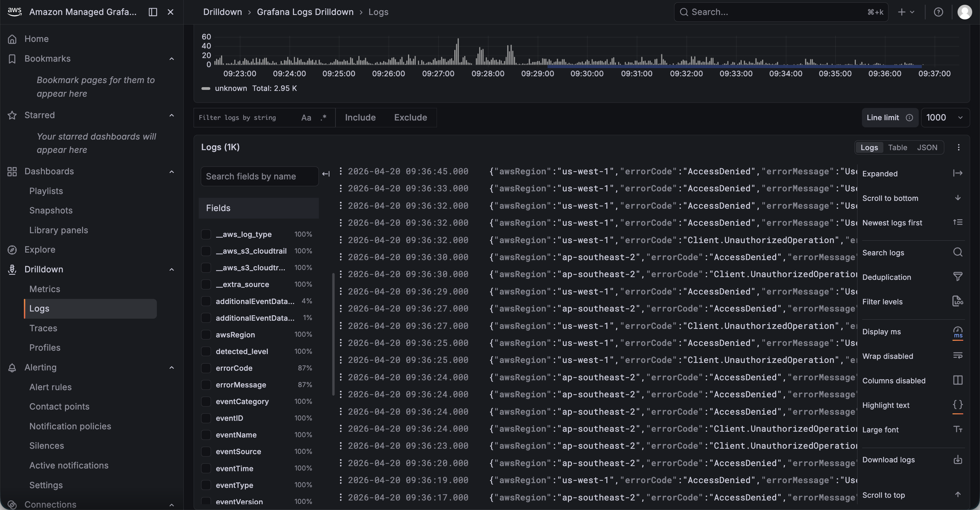Click the Exclude filter button

[x=410, y=117]
